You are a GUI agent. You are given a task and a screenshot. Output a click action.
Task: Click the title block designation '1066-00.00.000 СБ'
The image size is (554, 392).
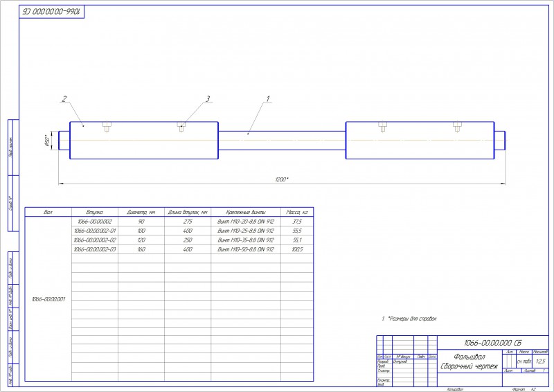tap(492, 343)
